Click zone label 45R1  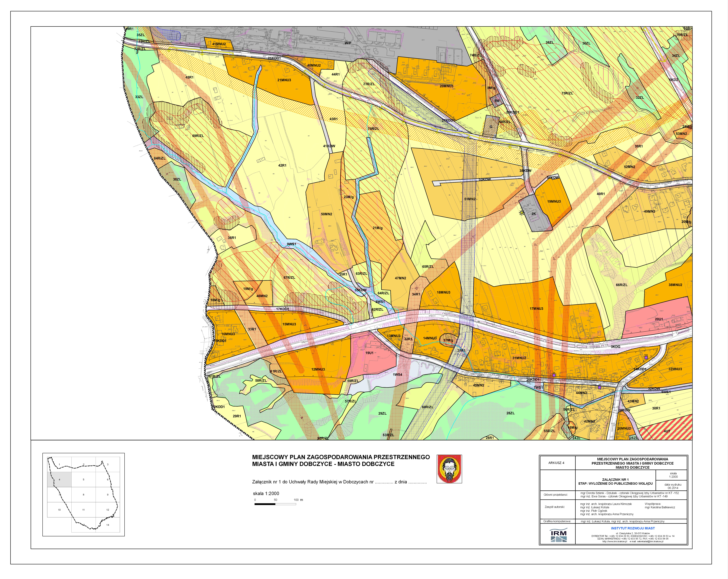tap(189, 77)
